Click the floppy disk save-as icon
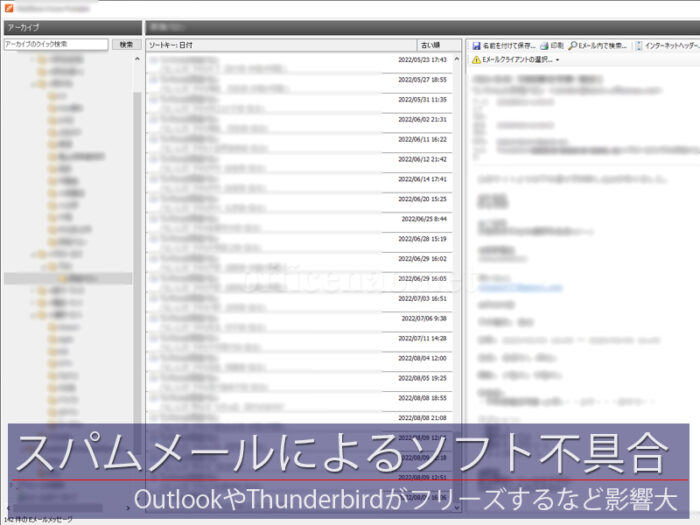 point(476,46)
